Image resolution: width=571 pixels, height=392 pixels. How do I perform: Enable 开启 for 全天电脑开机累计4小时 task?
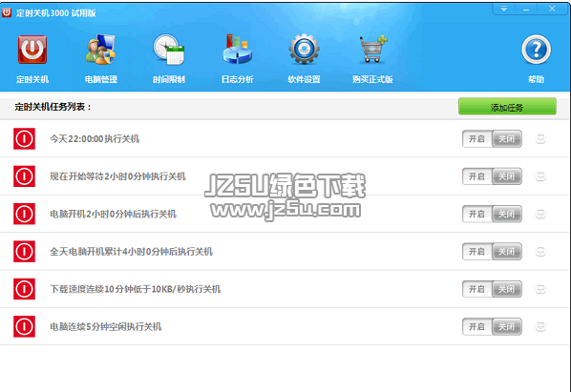point(477,251)
